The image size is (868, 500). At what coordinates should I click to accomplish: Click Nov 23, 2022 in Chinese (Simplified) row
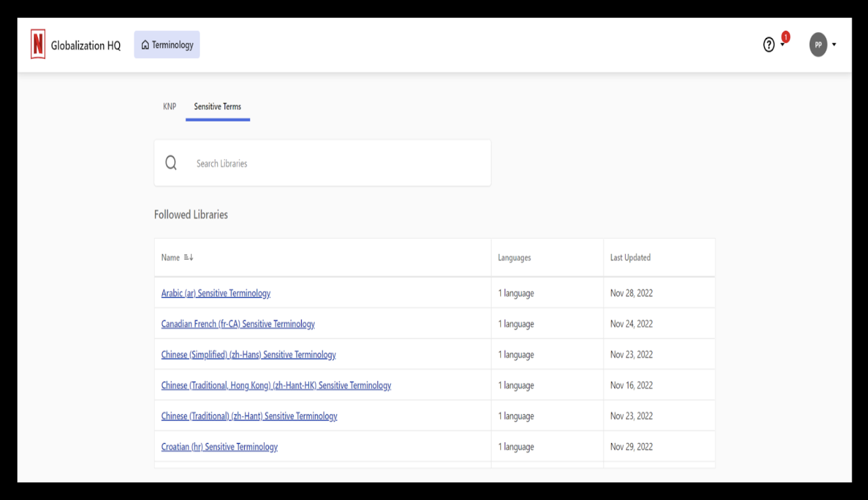(632, 355)
